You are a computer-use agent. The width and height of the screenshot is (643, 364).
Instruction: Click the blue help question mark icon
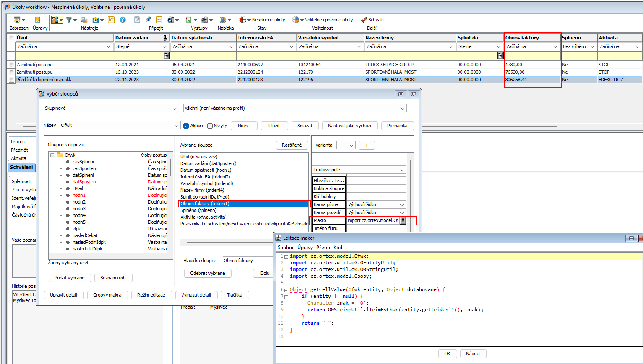coord(122,20)
